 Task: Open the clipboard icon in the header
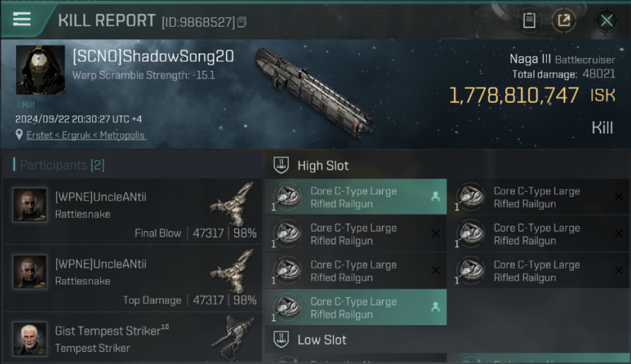click(x=529, y=20)
